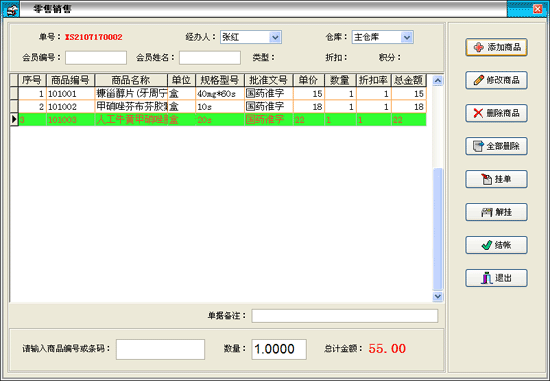Click the 结帐 checkout checkmark button
This screenshot has height=381, width=550.
coord(496,245)
